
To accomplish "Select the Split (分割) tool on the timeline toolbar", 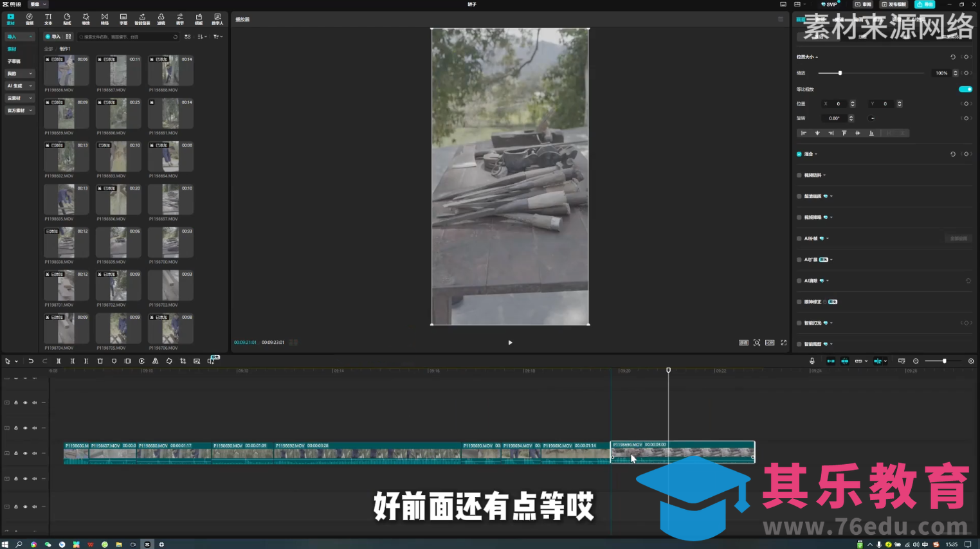I will [58, 361].
